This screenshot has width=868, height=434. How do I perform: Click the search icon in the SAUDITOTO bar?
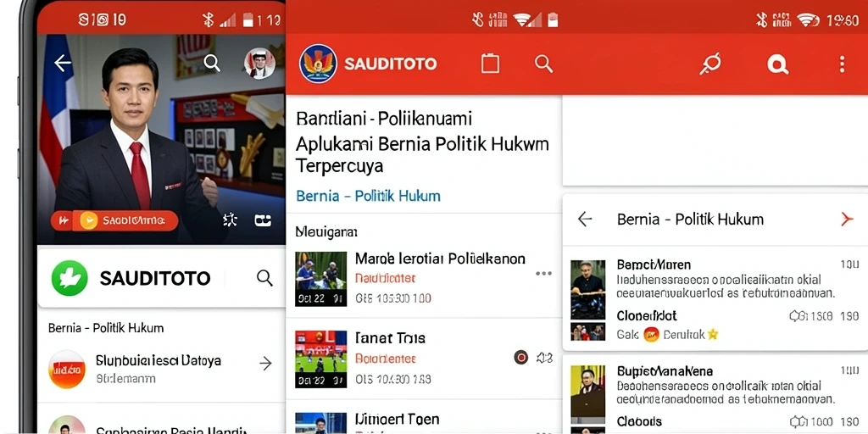(264, 278)
